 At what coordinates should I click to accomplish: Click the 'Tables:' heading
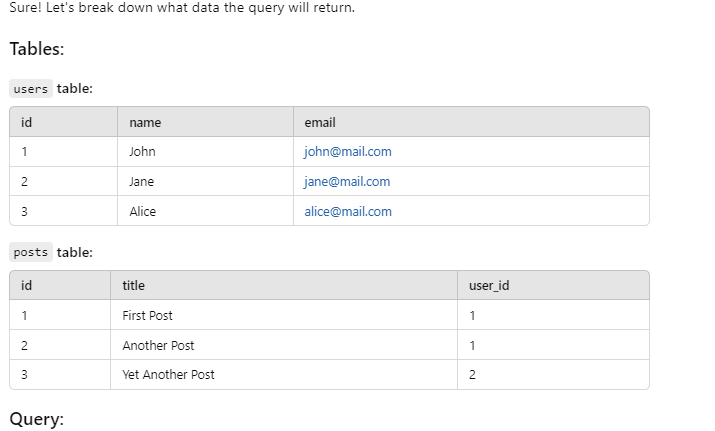tap(37, 49)
